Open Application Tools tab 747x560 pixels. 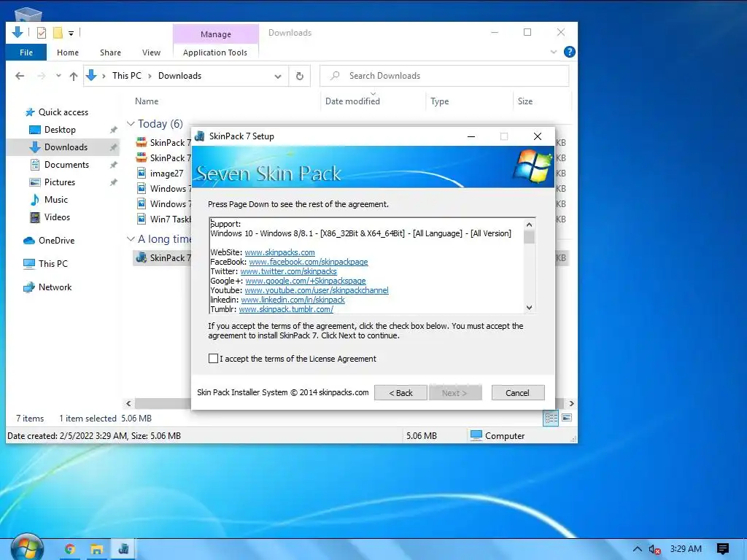pyautogui.click(x=215, y=52)
